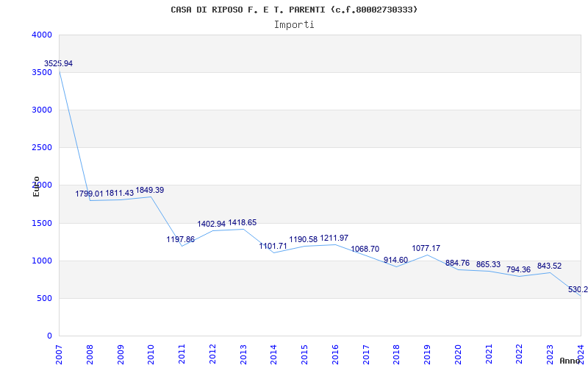Click the Euro y-axis title
Viewport: 588px width, 368px height.
point(36,186)
